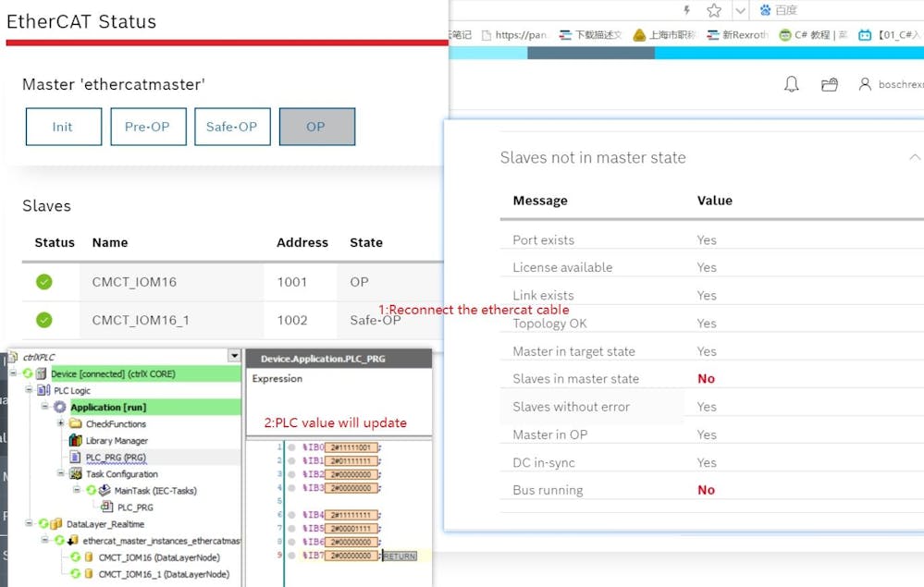Bookmark page with the star icon

pyautogui.click(x=714, y=10)
